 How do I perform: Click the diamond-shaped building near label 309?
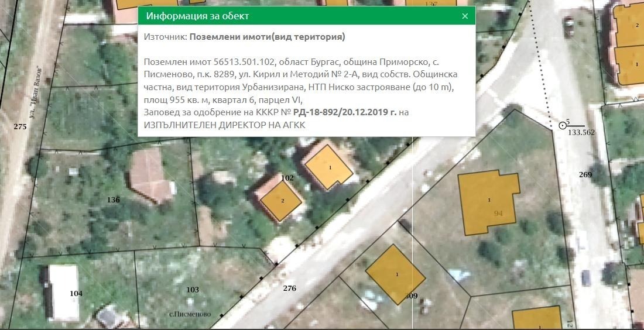[395, 274]
